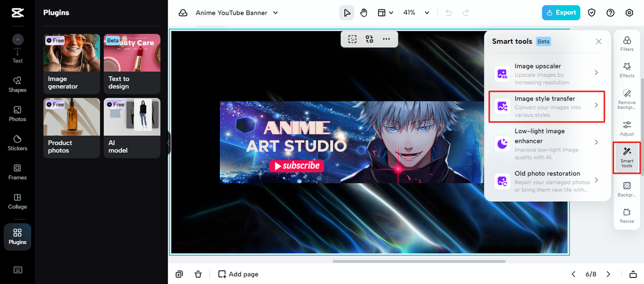Screen dimensions: 644x284
Task: Open Old photo restoration tool
Action: [x=547, y=181]
